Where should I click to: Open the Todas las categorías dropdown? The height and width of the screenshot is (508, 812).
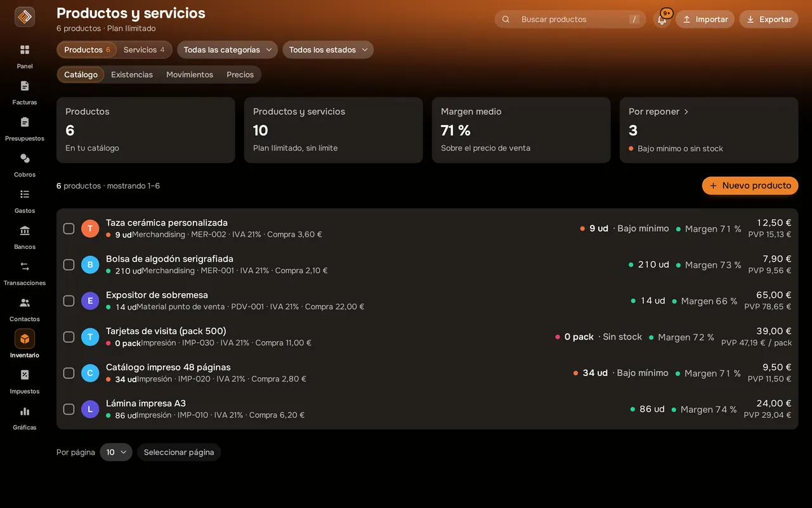[228, 50]
